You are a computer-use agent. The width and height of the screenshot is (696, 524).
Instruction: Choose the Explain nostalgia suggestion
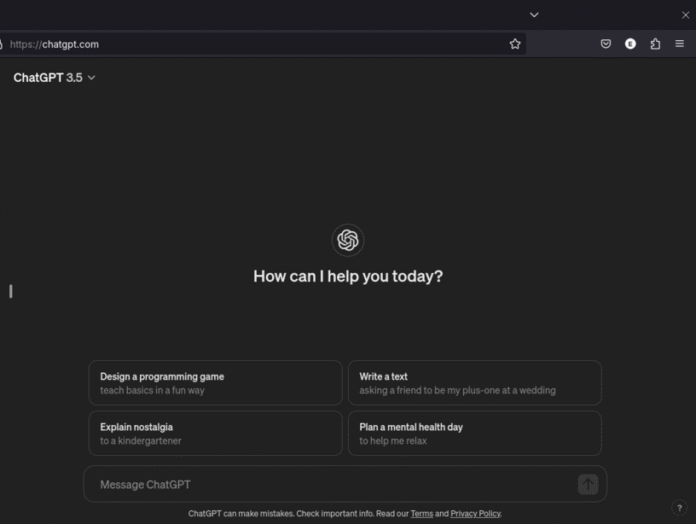point(215,433)
